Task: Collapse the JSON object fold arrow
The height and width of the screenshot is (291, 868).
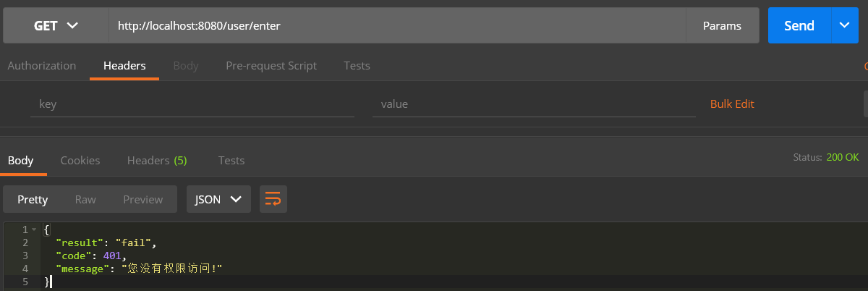Action: (x=33, y=229)
